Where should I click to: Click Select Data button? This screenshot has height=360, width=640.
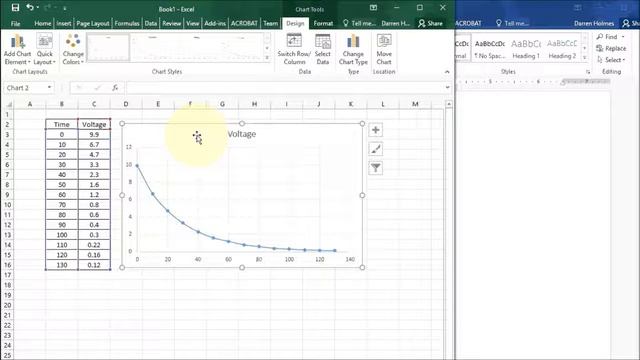322,49
